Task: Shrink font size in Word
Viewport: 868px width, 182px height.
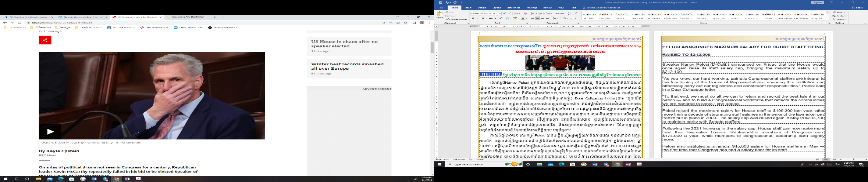Action: tap(509, 14)
